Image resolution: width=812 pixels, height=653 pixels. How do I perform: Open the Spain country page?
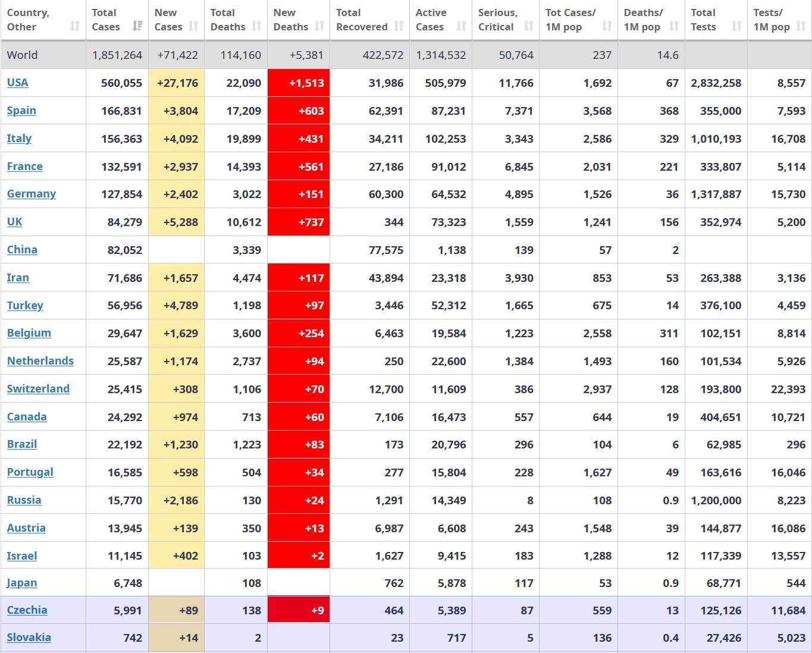tap(21, 111)
